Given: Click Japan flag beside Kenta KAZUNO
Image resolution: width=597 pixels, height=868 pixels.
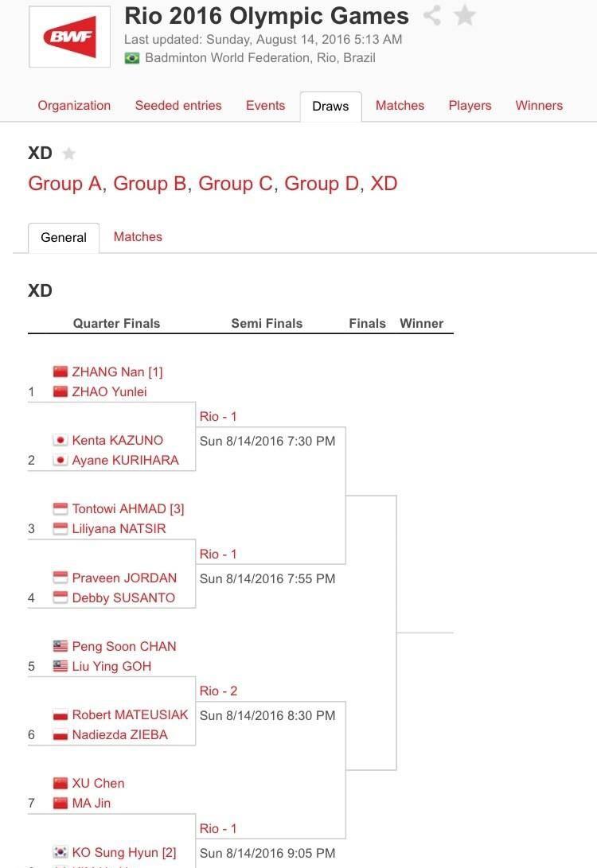Looking at the screenshot, I should click(x=60, y=440).
